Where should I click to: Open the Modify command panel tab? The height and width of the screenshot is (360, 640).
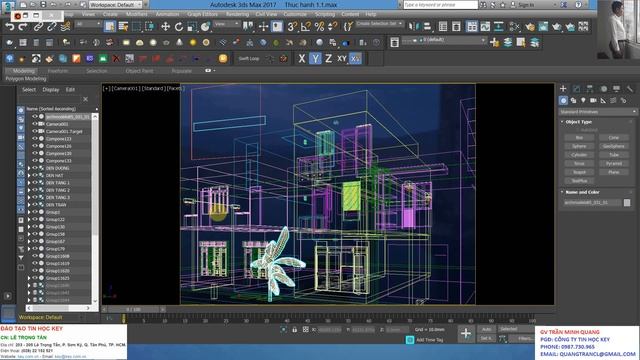pyautogui.click(x=576, y=89)
